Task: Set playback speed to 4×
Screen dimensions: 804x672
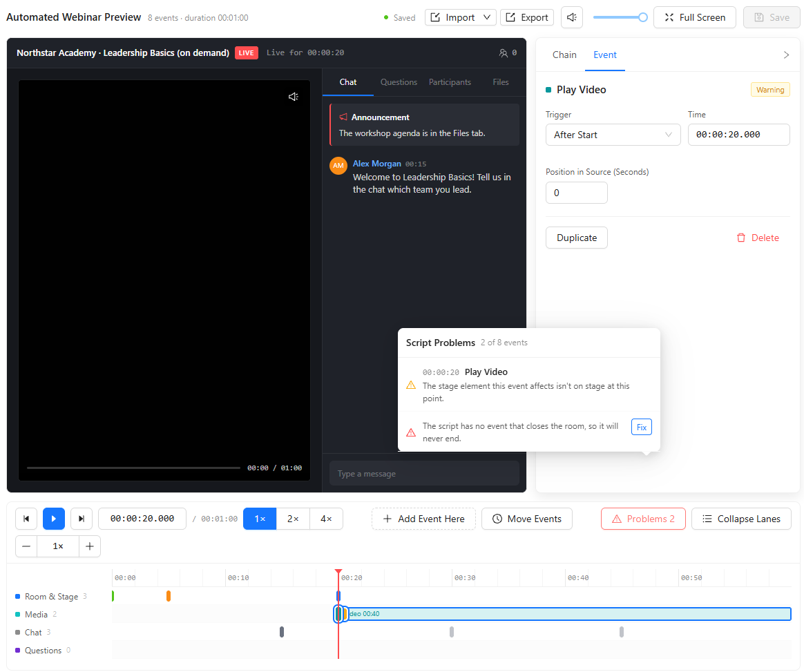Action: 326,519
